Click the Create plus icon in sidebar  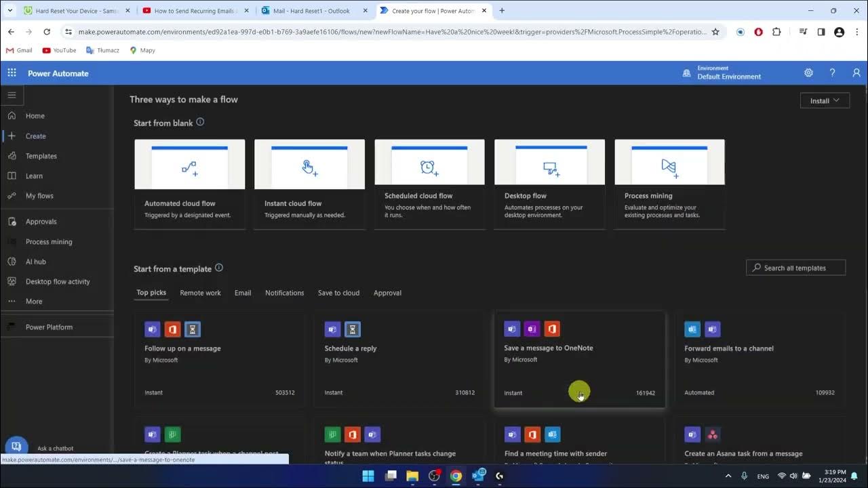(12, 136)
